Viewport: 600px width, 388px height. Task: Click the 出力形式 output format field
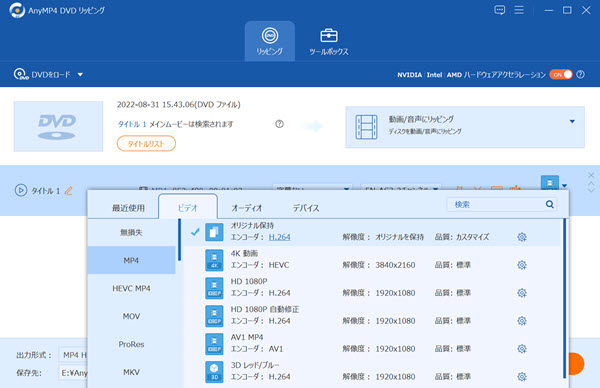coord(73,355)
